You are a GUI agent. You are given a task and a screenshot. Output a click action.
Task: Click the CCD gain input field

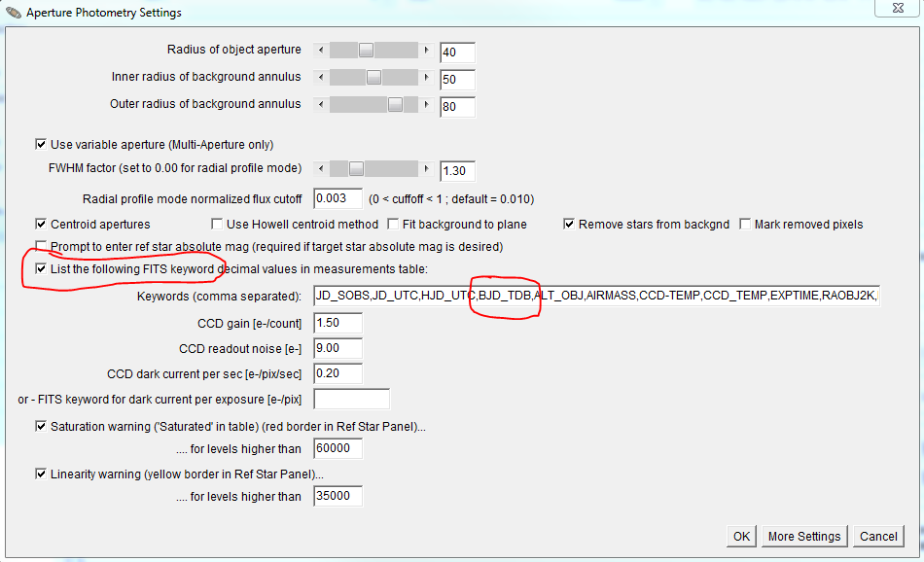click(x=338, y=322)
